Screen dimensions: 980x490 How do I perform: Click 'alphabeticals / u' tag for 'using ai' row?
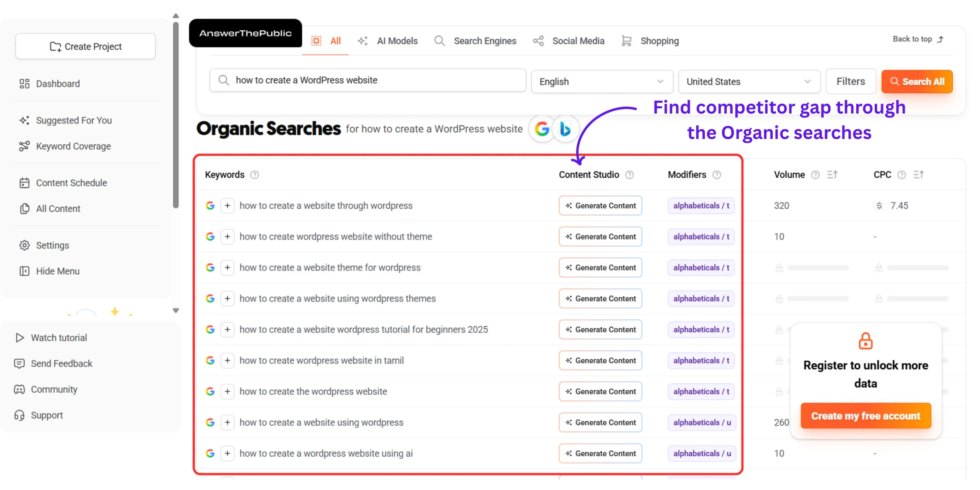702,454
